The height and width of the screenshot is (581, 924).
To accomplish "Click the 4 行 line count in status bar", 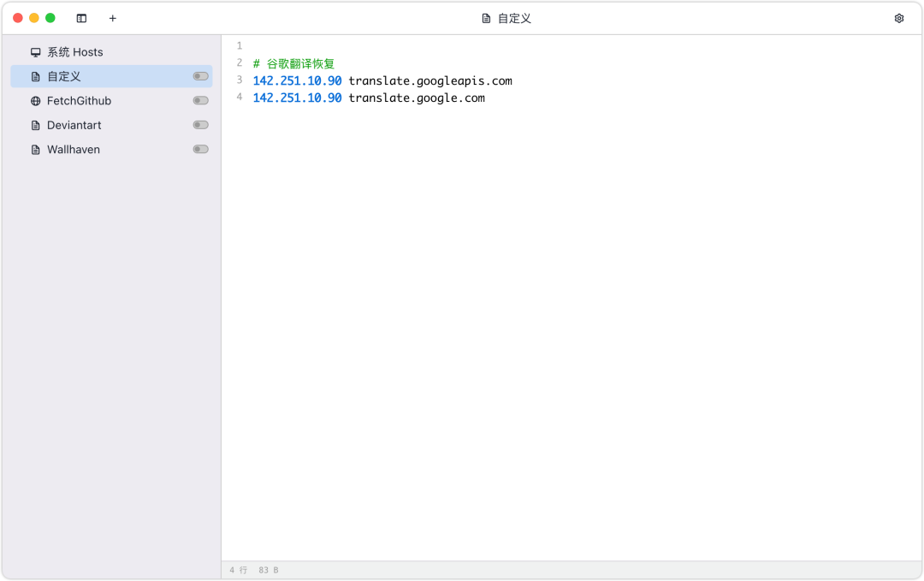I will pos(238,570).
